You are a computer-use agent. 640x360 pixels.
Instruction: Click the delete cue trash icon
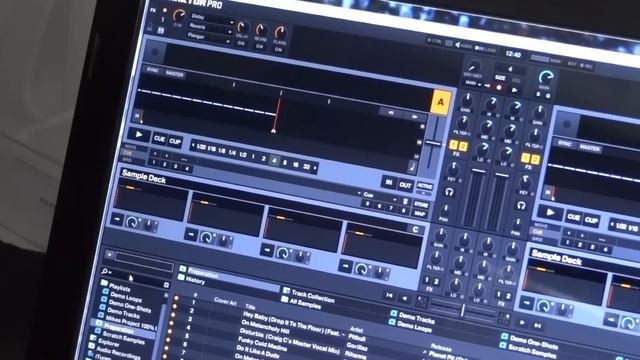click(x=405, y=201)
